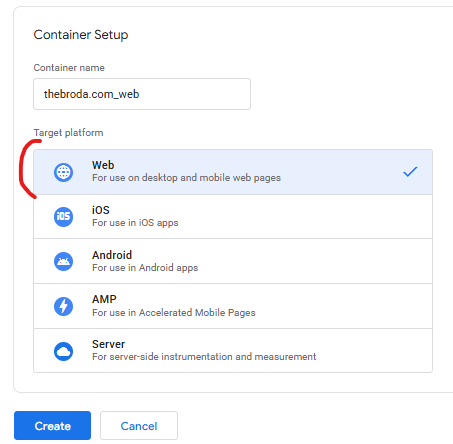The width and height of the screenshot is (453, 444).
Task: Click the blue checkmark on Web row
Action: click(410, 172)
